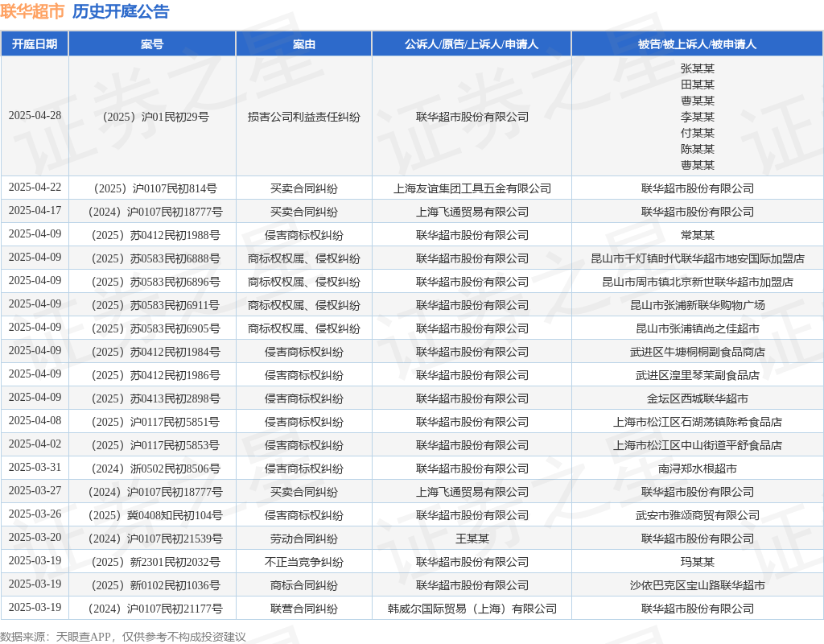
Task: Click the 不正当竞争纠纷 cell
Action: click(x=303, y=562)
